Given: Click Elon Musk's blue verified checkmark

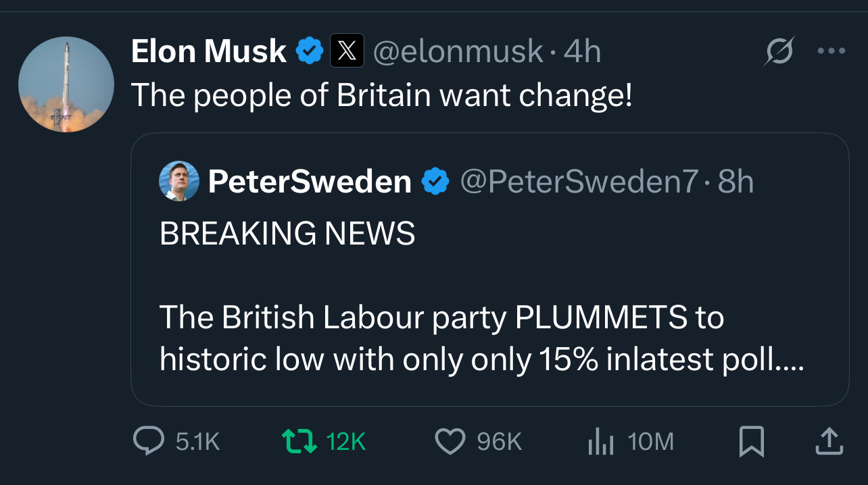Looking at the screenshot, I should tap(310, 51).
